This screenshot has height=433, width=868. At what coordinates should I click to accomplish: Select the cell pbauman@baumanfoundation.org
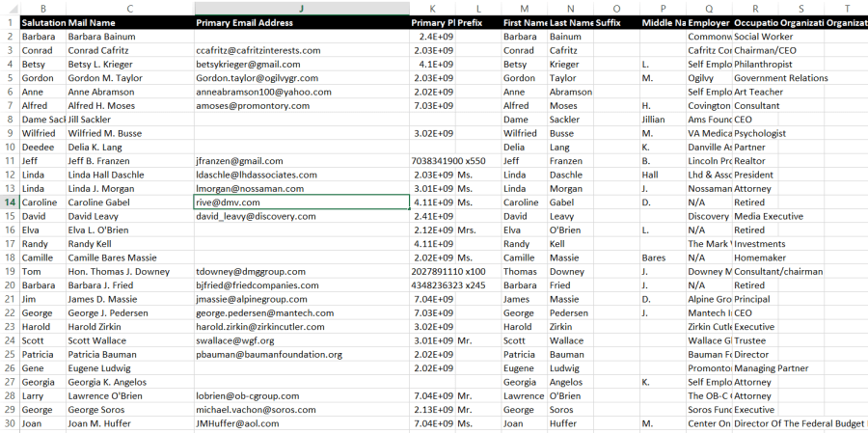coord(268,355)
